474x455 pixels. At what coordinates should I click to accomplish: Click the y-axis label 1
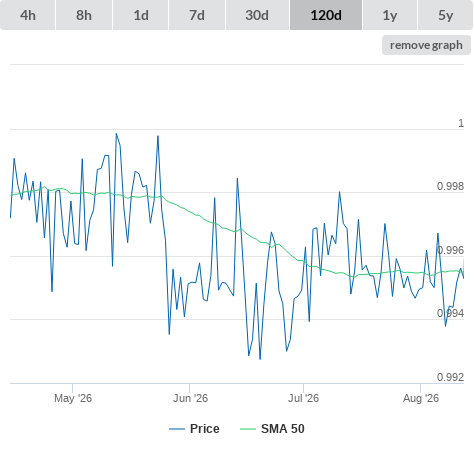tap(461, 123)
